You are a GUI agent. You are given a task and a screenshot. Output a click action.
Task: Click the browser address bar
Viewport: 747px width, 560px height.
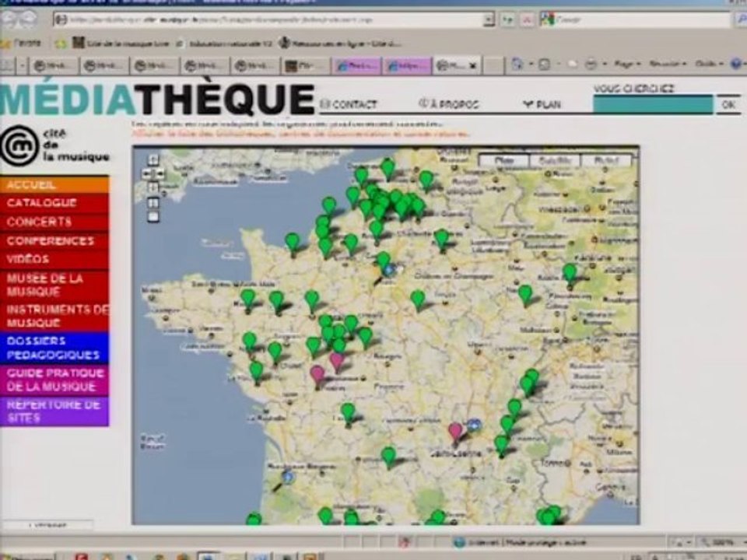pyautogui.click(x=269, y=19)
